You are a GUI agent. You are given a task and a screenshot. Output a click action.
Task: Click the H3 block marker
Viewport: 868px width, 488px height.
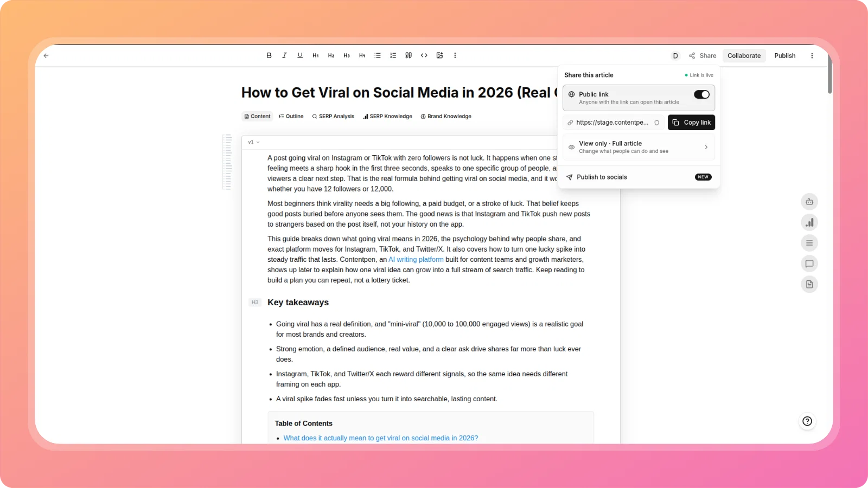point(255,303)
